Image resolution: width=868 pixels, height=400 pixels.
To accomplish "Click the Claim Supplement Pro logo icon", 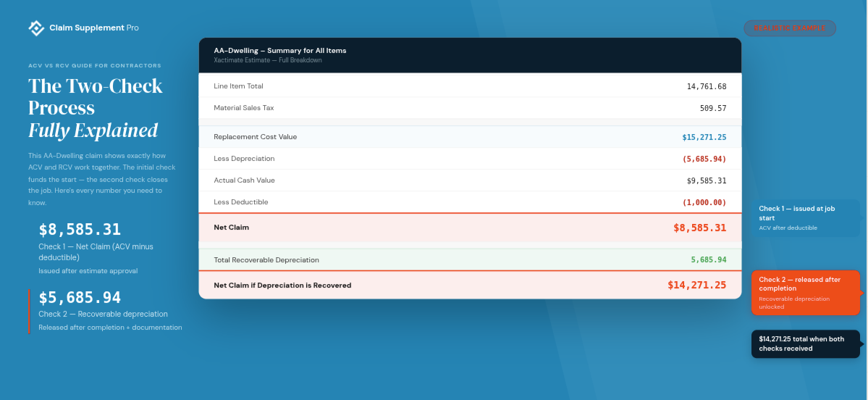I will 36,28.
